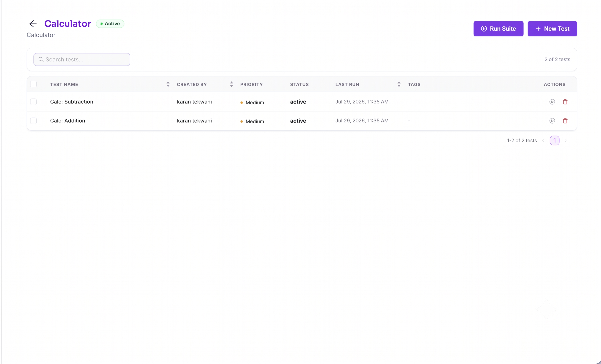
Task: Click the Tags column header
Action: pos(414,84)
